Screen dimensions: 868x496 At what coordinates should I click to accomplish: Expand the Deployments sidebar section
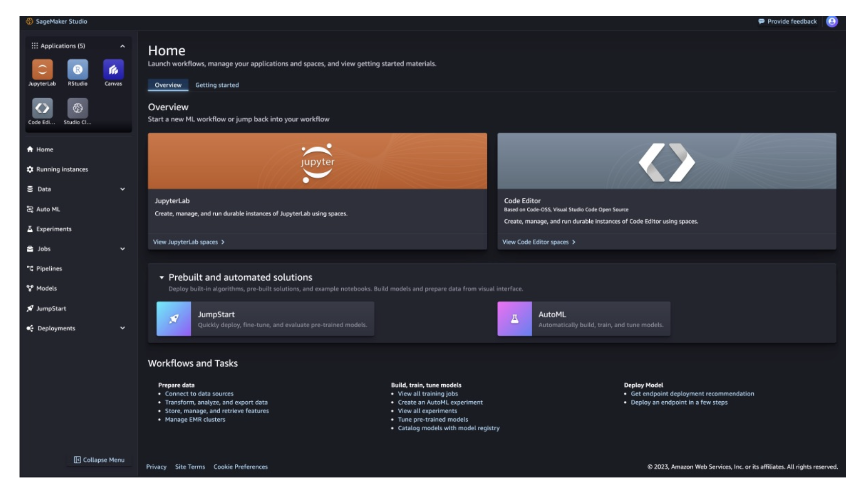point(123,329)
